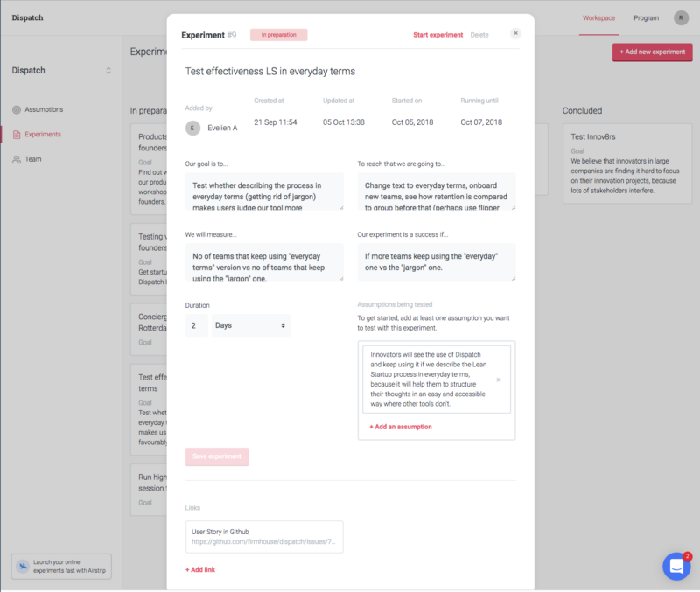The height and width of the screenshot is (592, 700).
Task: Click the Evelien A name text
Action: [x=222, y=128]
